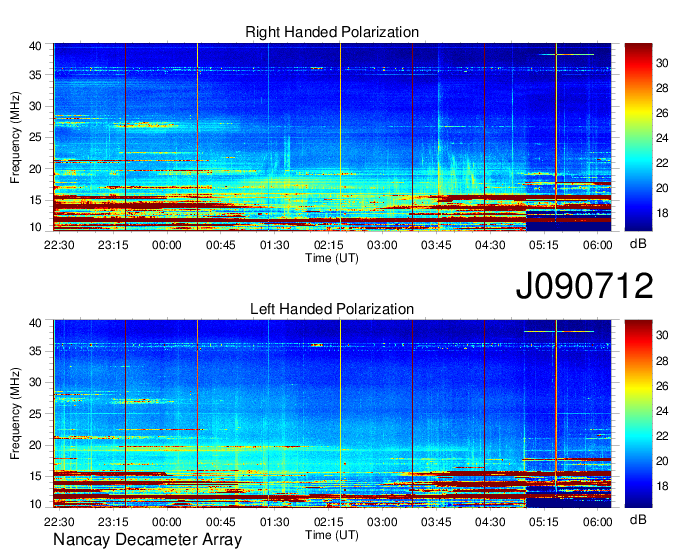Image resolution: width=680 pixels, height=552 pixels.
Task: Click 'Time (UT)' label under upper plot
Action: tap(332, 258)
